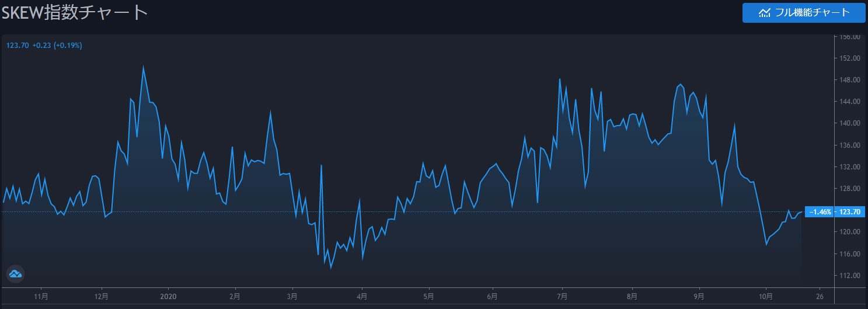Click the 132.00 level on price scale
Screen dimensions: 868x309
(849, 167)
